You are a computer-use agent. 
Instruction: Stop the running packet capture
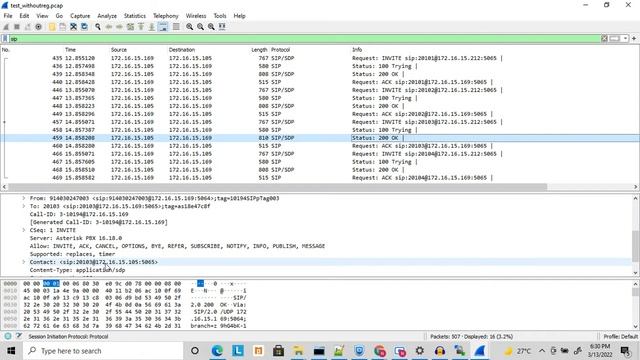coord(17,27)
